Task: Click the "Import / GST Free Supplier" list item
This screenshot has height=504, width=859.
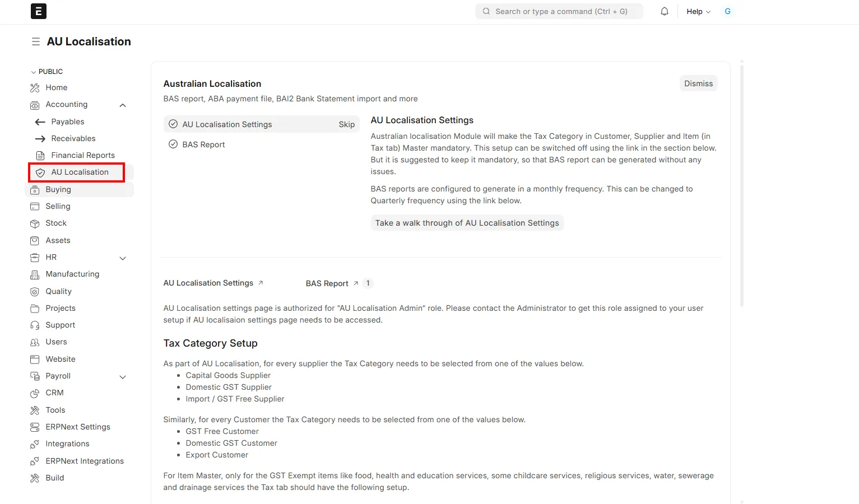Action: point(235,399)
